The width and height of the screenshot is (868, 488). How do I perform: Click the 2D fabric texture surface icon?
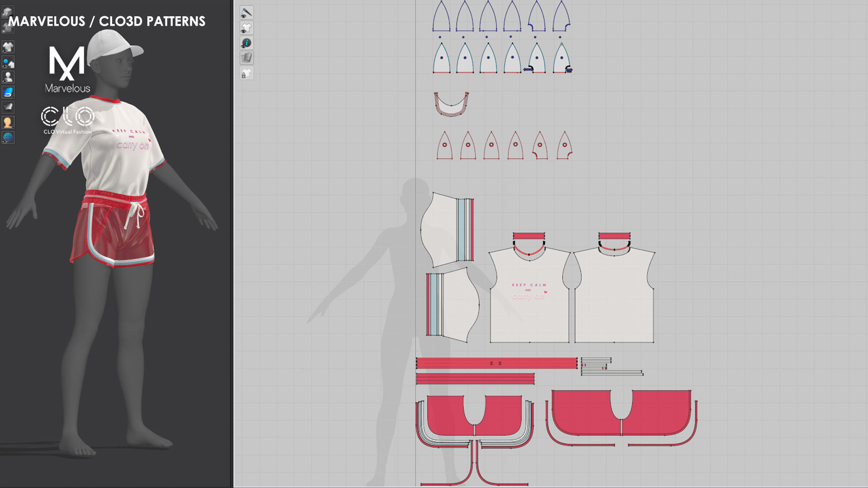pos(246,58)
